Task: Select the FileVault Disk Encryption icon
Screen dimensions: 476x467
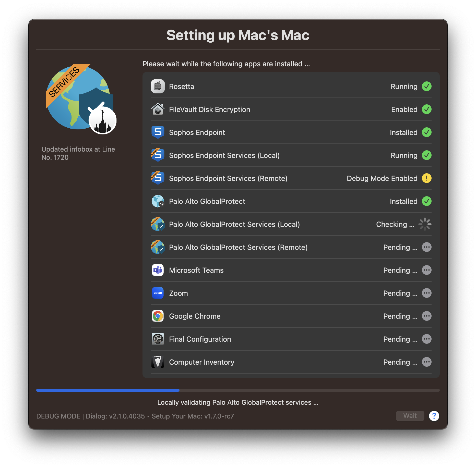Action: tap(158, 109)
